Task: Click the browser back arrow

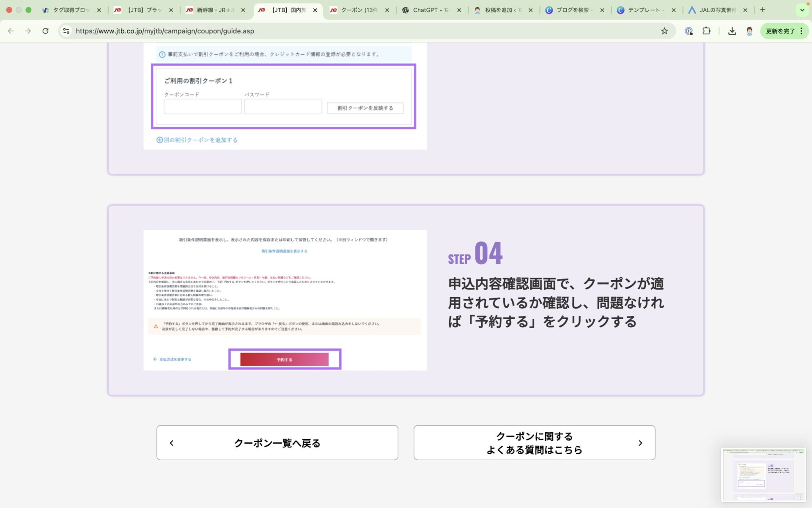Action: pos(11,31)
